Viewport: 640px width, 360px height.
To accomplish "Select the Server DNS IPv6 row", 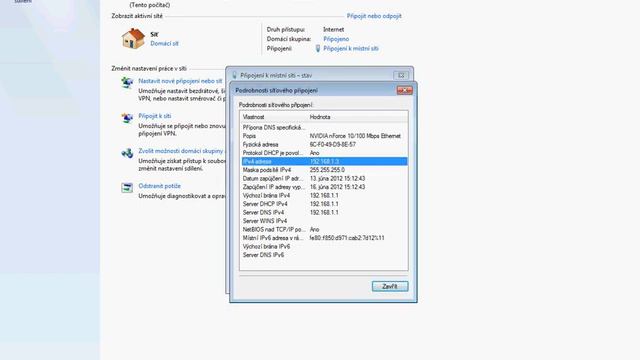I will tap(324, 255).
